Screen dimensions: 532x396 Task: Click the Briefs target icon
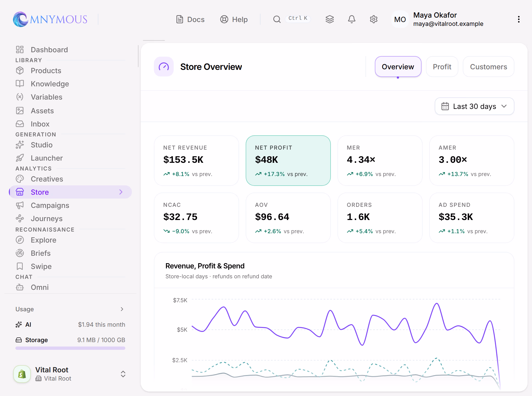(20, 253)
